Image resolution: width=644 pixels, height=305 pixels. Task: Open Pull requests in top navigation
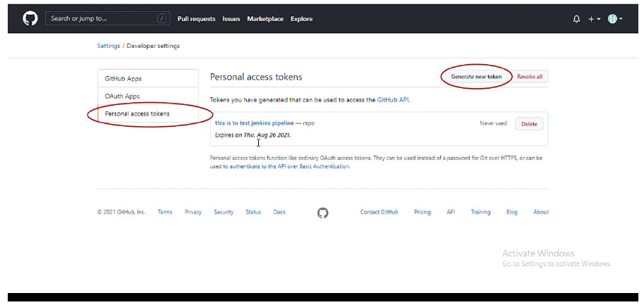[196, 19]
